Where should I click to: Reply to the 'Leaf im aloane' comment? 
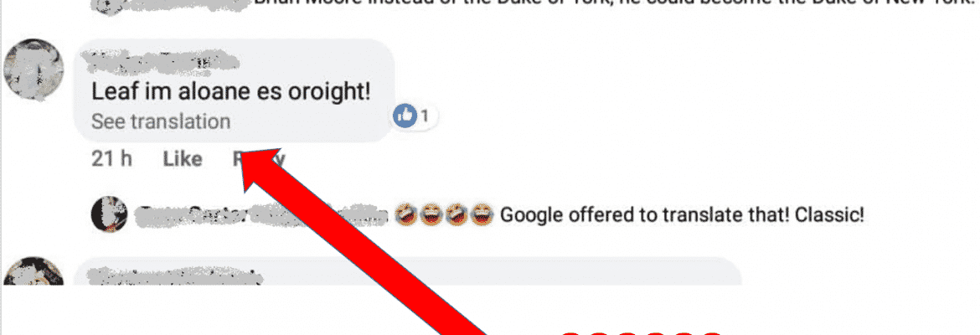point(259,159)
